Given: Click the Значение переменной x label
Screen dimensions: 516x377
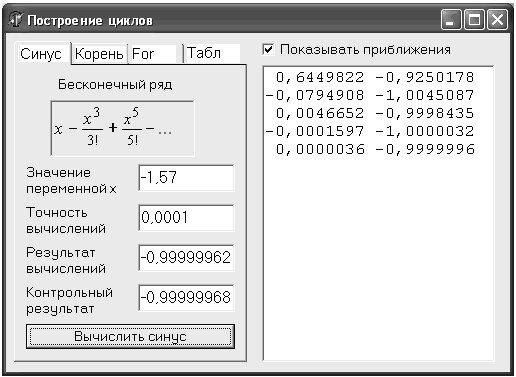Looking at the screenshot, I should point(71,181).
